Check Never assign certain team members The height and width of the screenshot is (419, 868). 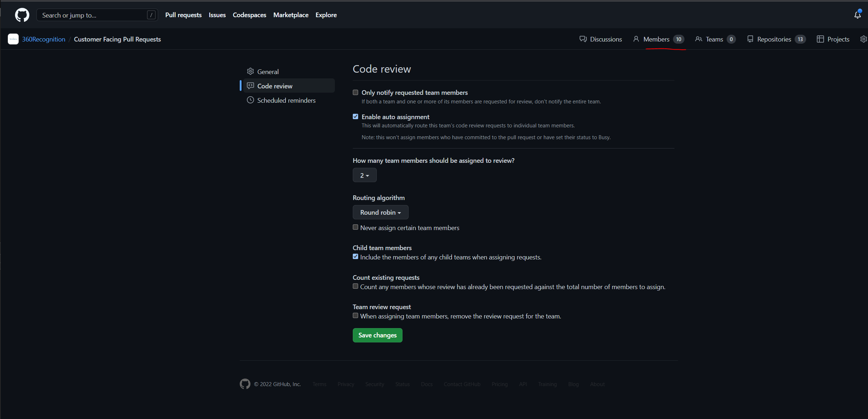355,227
